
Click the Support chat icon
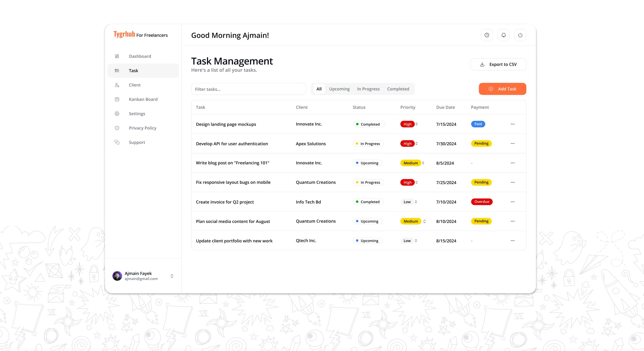(117, 142)
